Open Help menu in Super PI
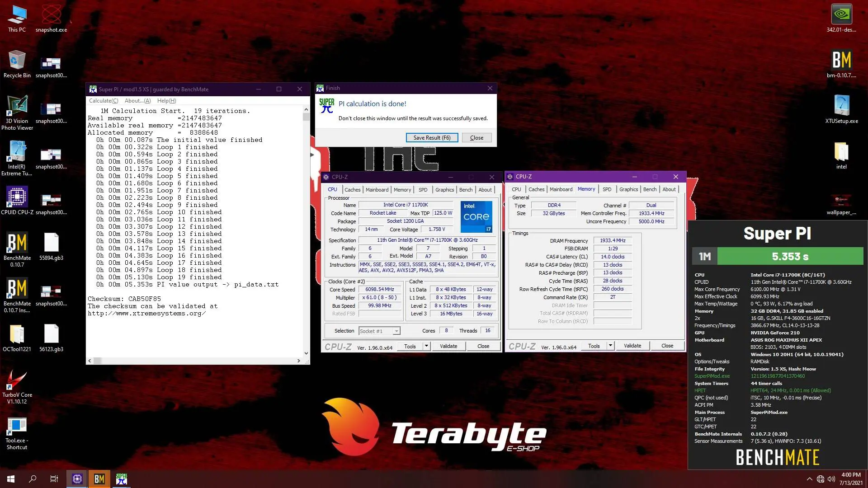This screenshot has height=488, width=868. (x=166, y=101)
